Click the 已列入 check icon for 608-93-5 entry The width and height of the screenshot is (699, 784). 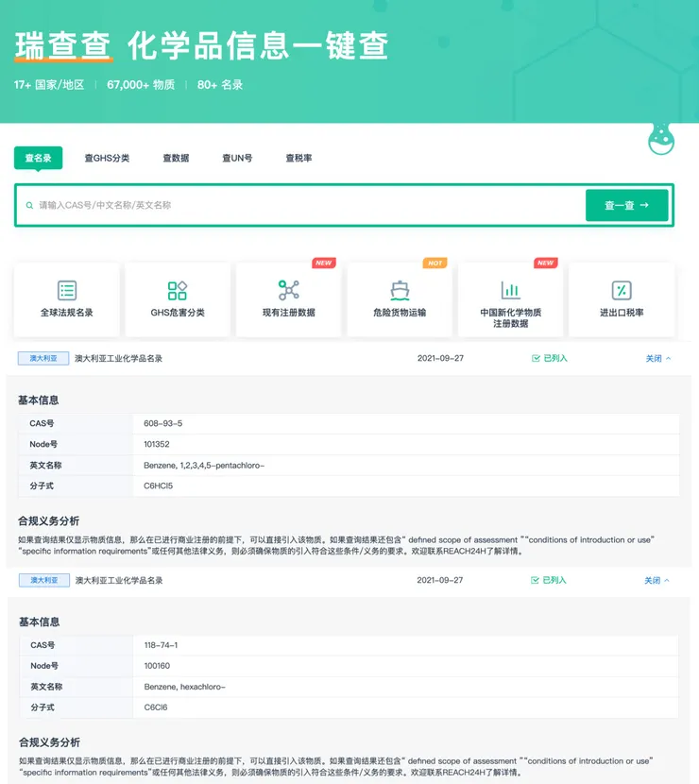(536, 358)
